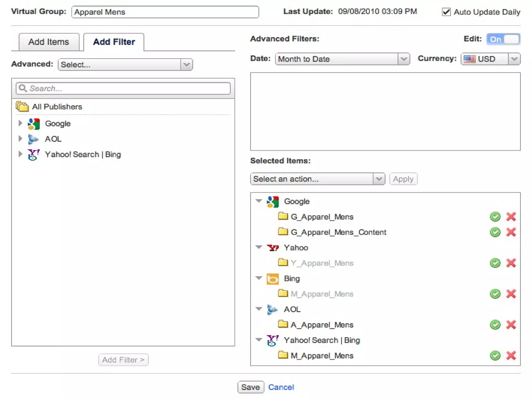This screenshot has width=532, height=399.
Task: Click Bing logo in Selected Items
Action: (272, 279)
